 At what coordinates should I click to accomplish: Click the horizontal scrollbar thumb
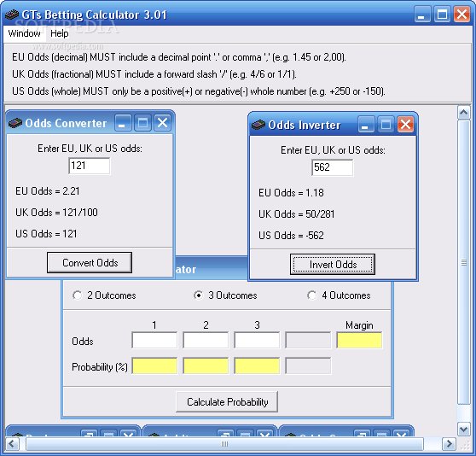tap(224, 444)
